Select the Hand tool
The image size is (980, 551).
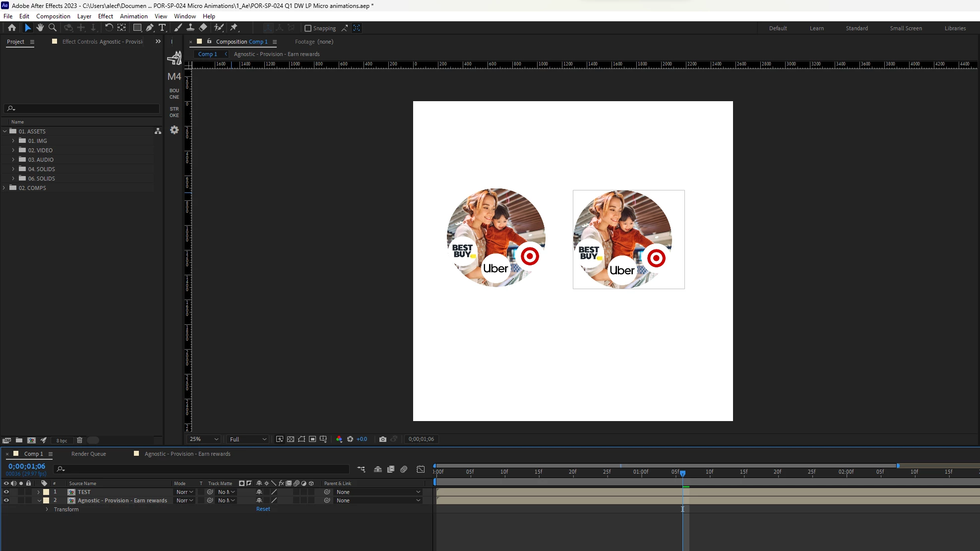pyautogui.click(x=40, y=28)
